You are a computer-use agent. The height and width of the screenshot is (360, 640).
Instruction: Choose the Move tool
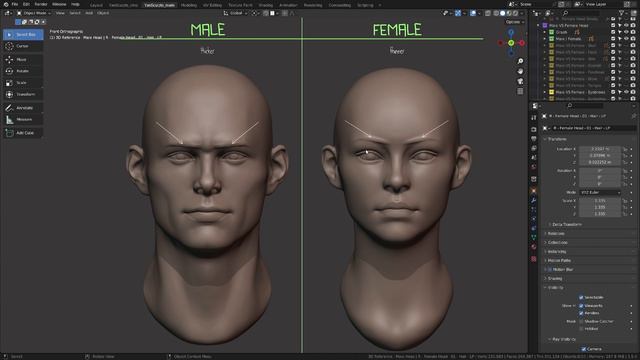(23, 60)
